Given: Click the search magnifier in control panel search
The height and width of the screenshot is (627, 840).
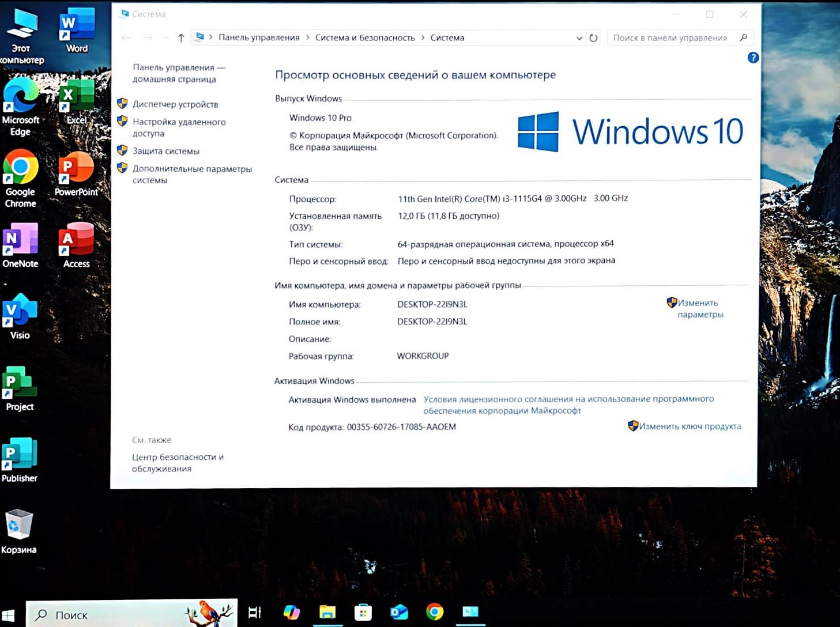Looking at the screenshot, I should (x=743, y=37).
